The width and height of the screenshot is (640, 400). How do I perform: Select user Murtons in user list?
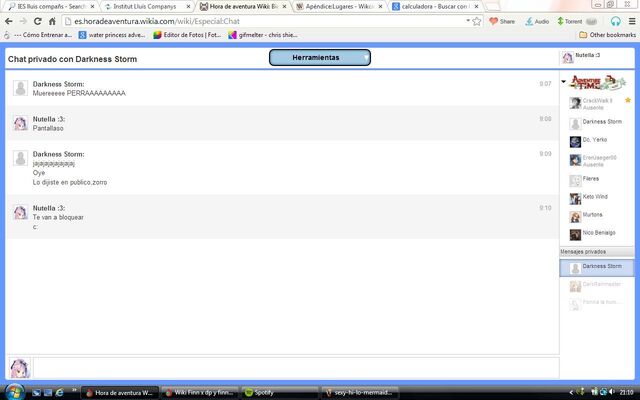597,216
